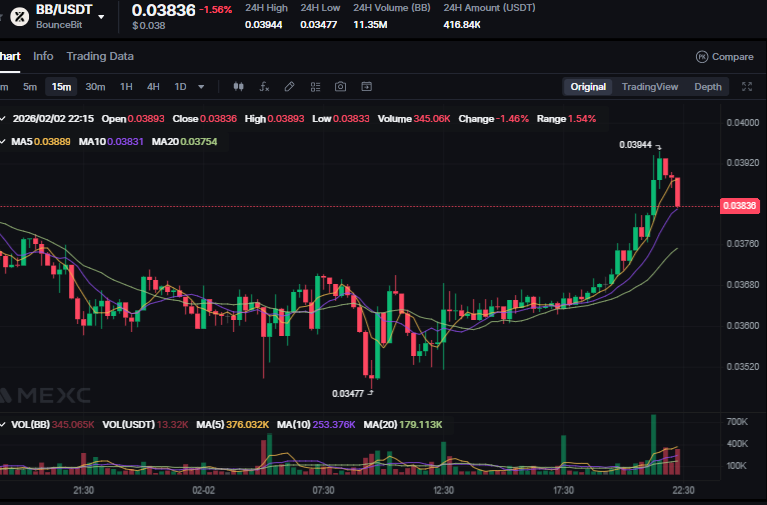Click the 0.03944 high marker label
Viewport: 767px width, 505px height.
pyautogui.click(x=635, y=145)
